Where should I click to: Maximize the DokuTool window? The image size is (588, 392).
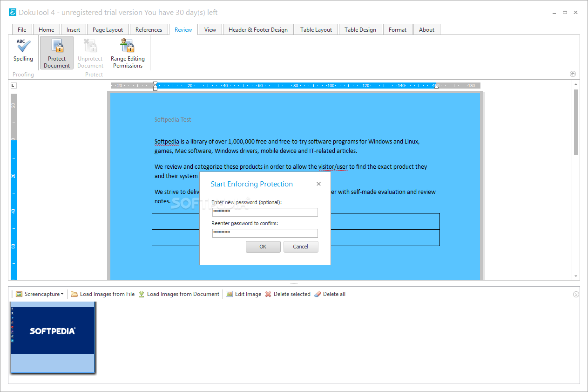pyautogui.click(x=565, y=12)
